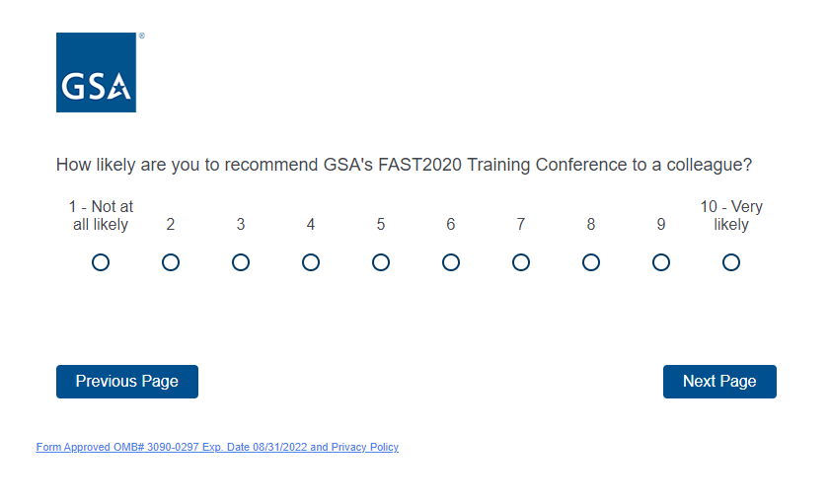This screenshot has width=829, height=504.
Task: Open the Form Approved OMB Privacy Policy link
Action: (217, 447)
